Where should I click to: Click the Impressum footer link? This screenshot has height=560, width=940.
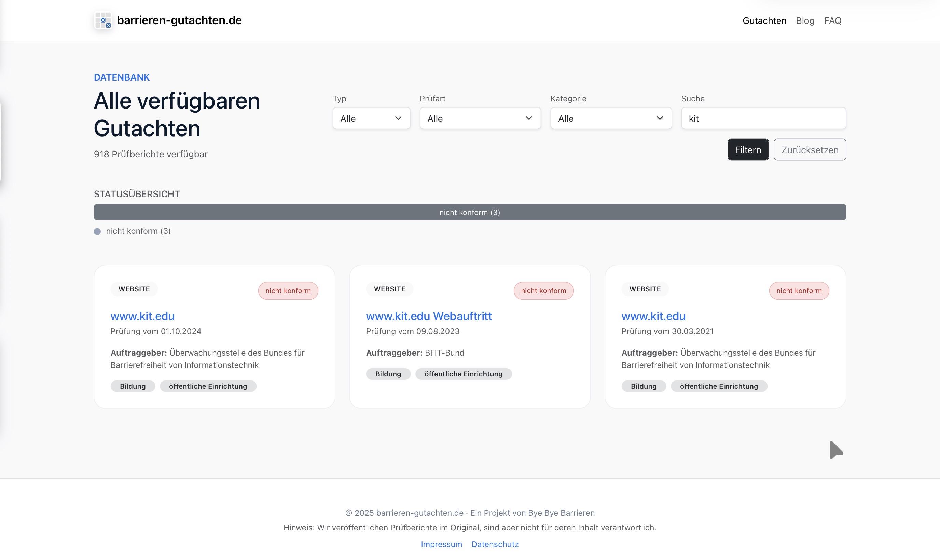point(441,544)
